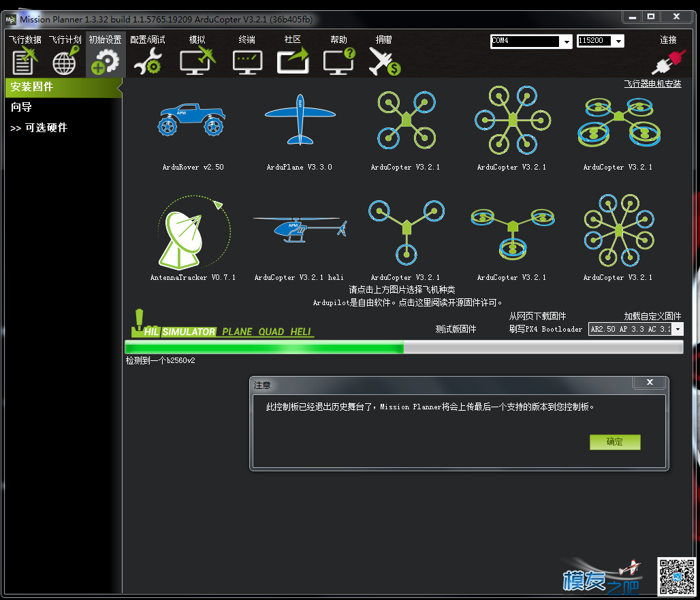
Task: Click the green firmware upload progress bar
Action: pos(404,347)
